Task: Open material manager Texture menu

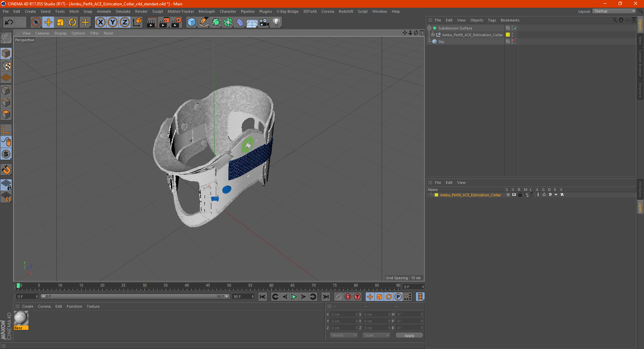Action: tap(93, 306)
